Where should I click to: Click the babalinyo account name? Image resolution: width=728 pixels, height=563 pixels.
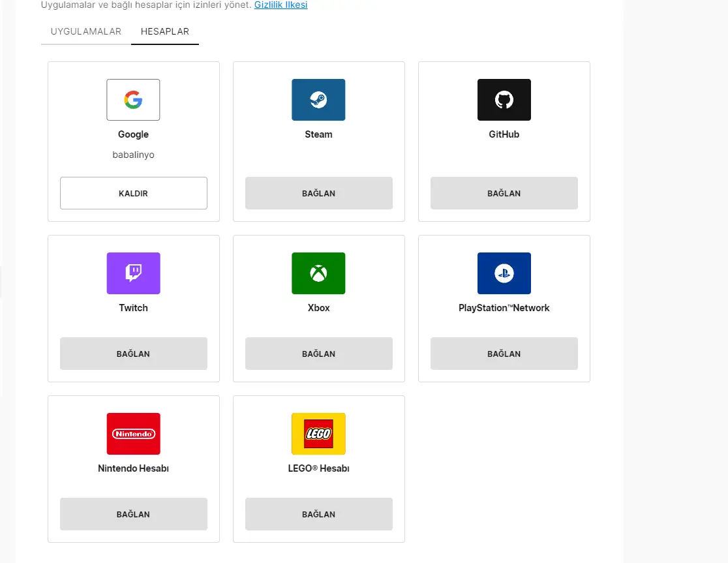133,155
